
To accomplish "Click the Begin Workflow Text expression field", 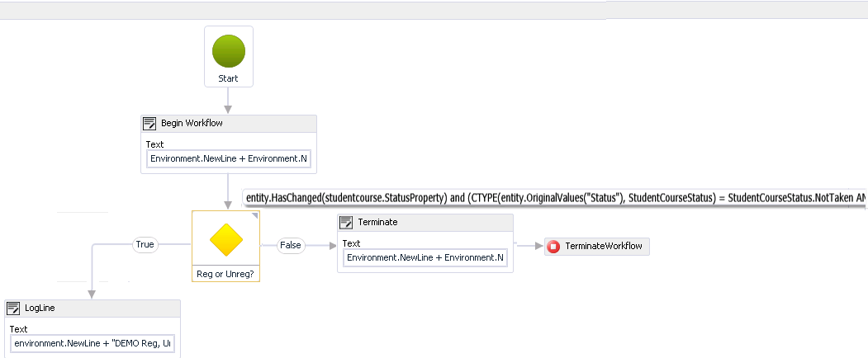I will point(229,158).
